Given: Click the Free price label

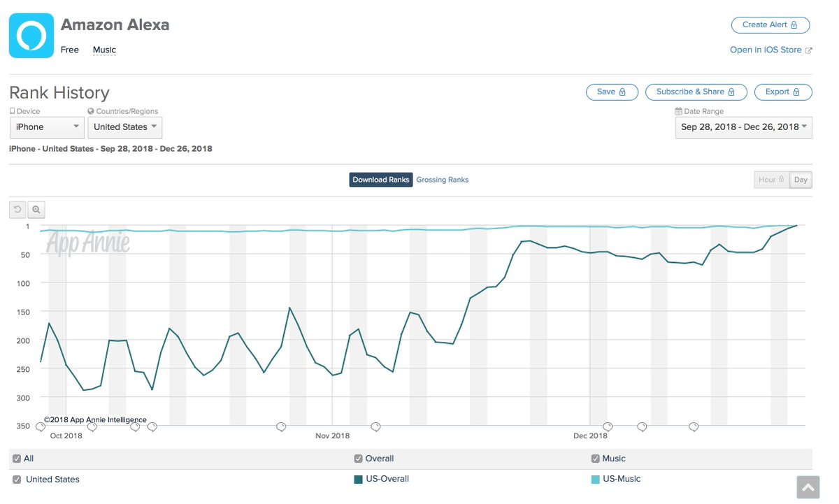Looking at the screenshot, I should point(70,50).
